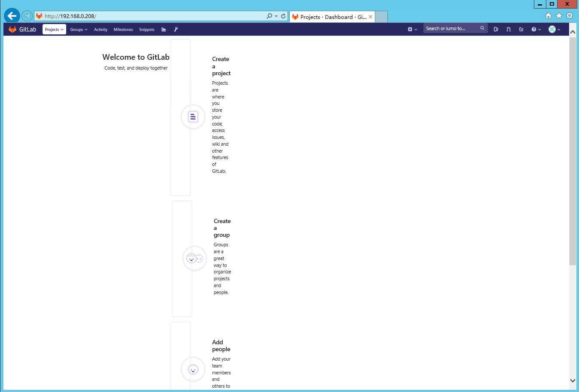The height and width of the screenshot is (392, 579).
Task: Go to the Activity page
Action: [x=101, y=29]
